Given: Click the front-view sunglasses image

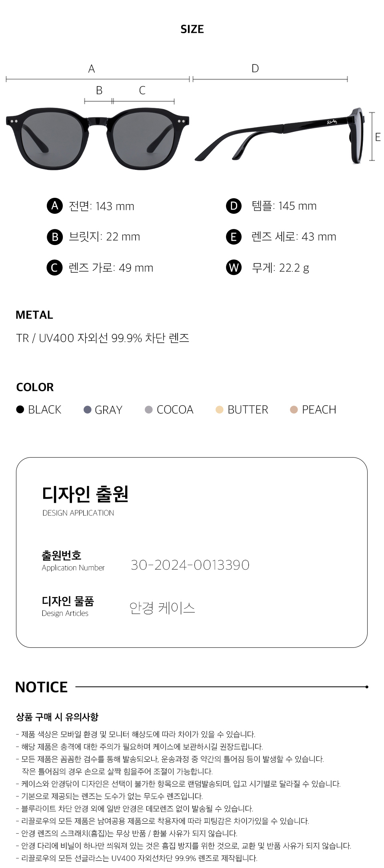Looking at the screenshot, I should [x=97, y=136].
